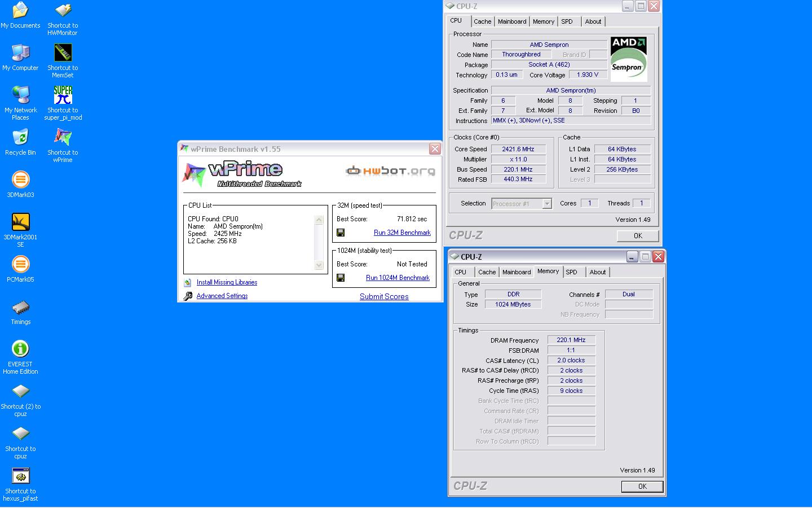Open About tab in upper CPU-Z
This screenshot has width=812, height=508.
tap(593, 21)
